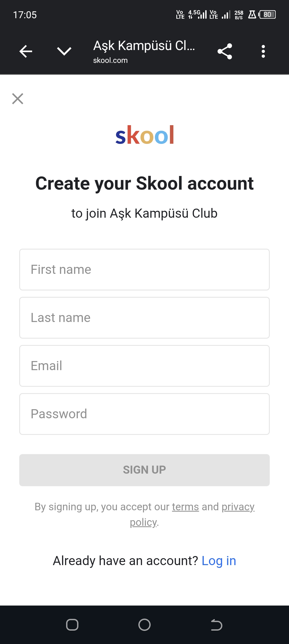Follow the Log in link

(x=219, y=561)
